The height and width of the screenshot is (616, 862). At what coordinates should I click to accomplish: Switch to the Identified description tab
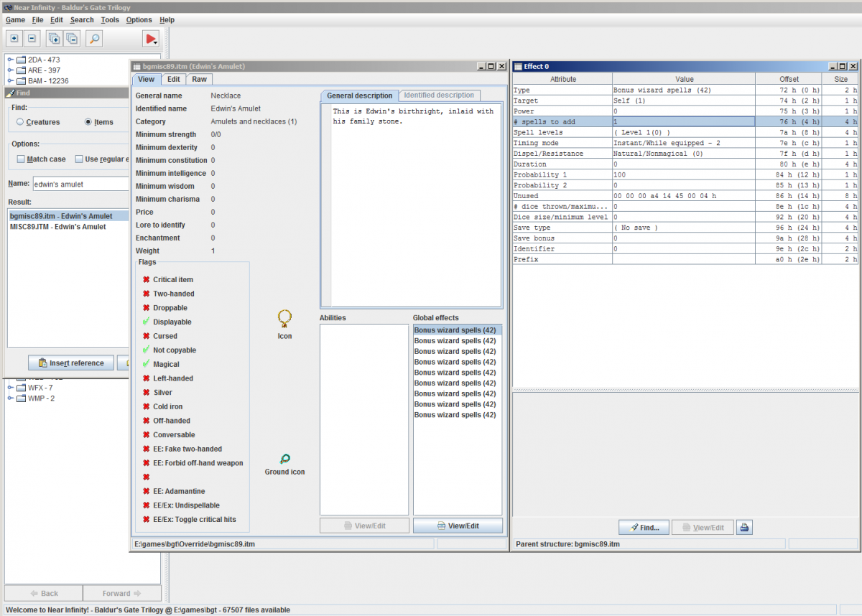pyautogui.click(x=439, y=95)
